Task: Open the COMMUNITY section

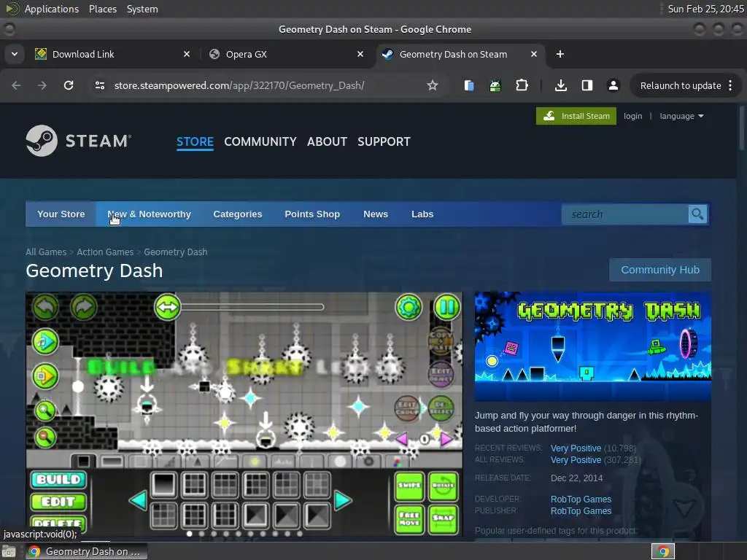Action: click(260, 141)
